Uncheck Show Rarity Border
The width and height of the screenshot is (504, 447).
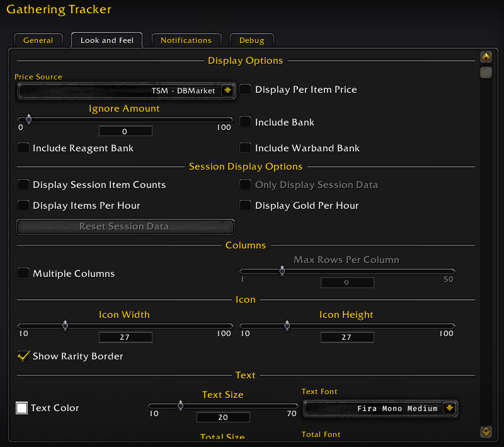tap(23, 356)
